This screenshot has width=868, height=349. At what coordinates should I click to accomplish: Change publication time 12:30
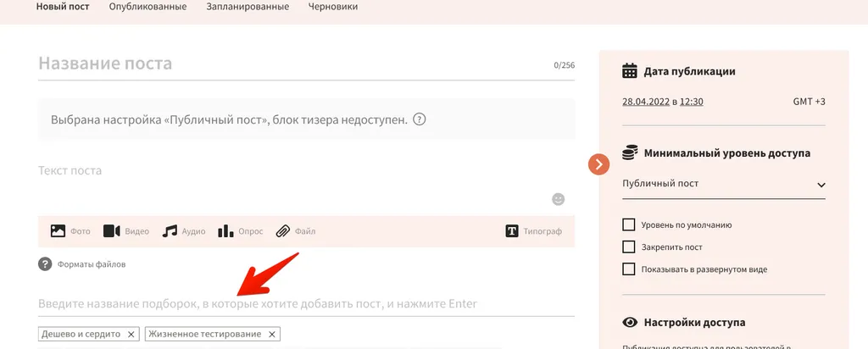point(692,102)
